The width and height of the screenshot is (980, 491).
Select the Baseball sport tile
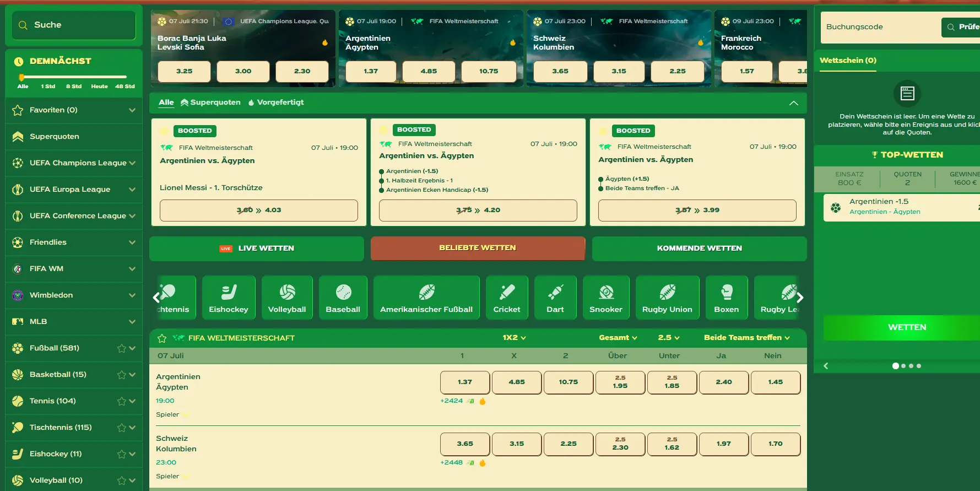click(343, 298)
